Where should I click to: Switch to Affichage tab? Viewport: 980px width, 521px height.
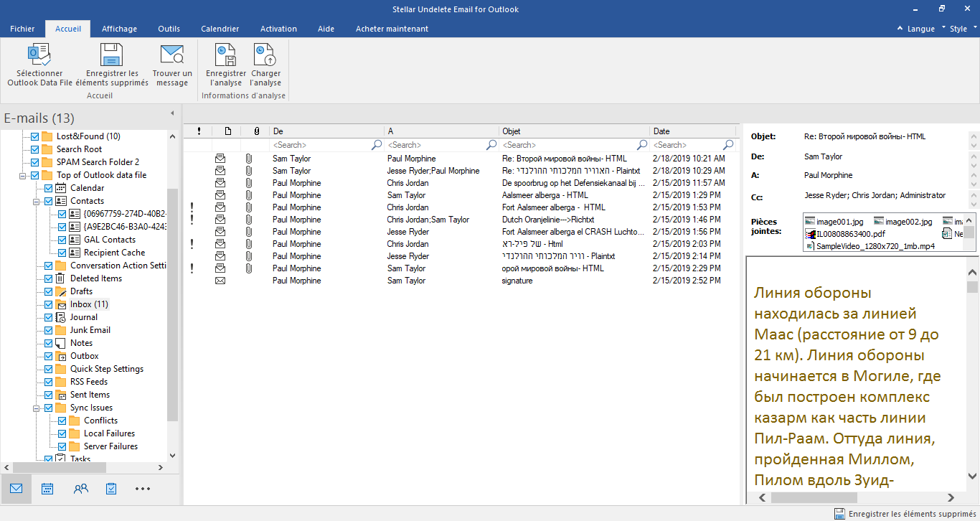pos(119,29)
